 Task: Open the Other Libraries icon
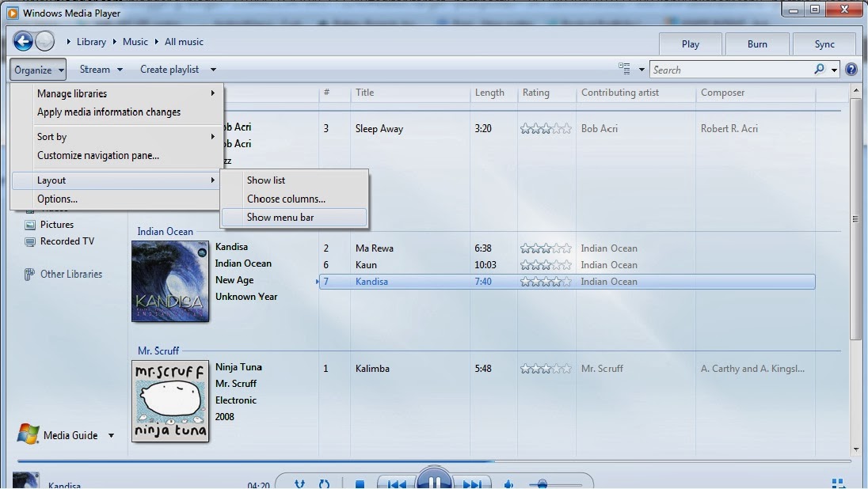(29, 274)
